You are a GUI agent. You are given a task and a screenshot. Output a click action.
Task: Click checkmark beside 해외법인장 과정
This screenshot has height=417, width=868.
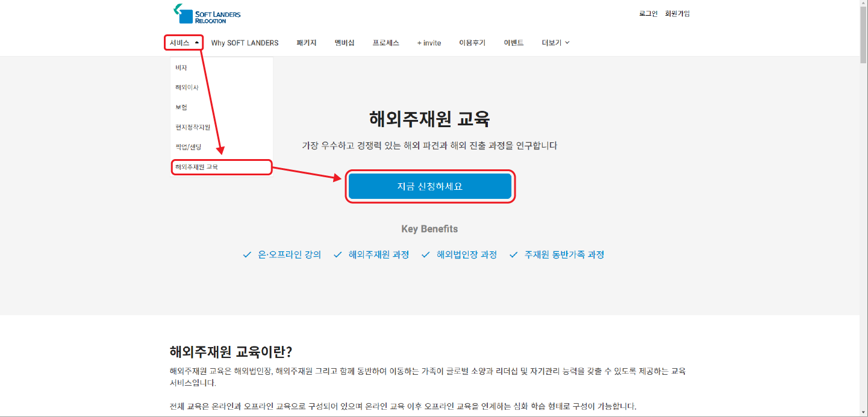[x=425, y=255]
